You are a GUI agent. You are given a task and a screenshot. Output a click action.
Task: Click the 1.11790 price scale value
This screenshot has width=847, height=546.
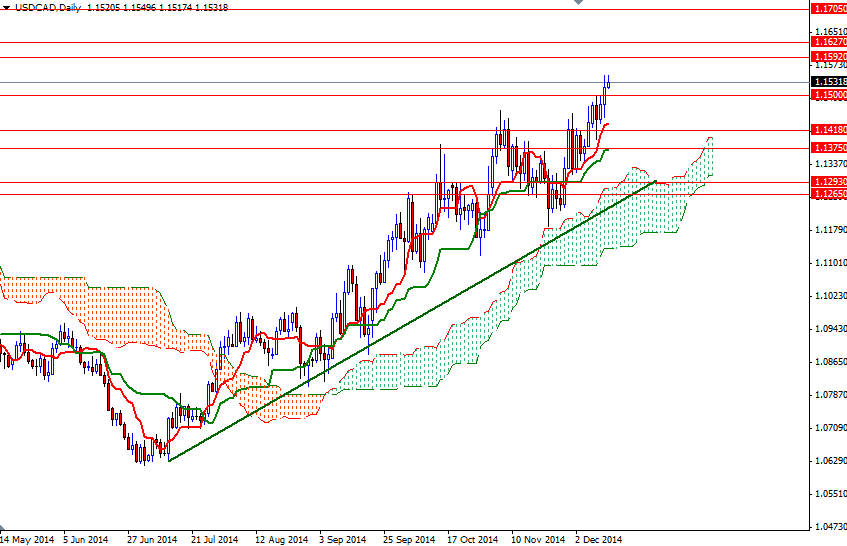click(831, 230)
